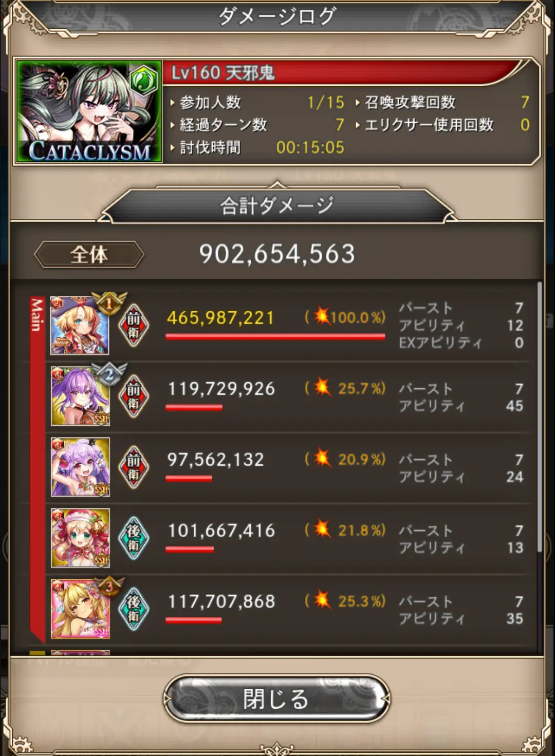
Task: Select the bronze rank 3 wing badge
Action: coord(109,586)
